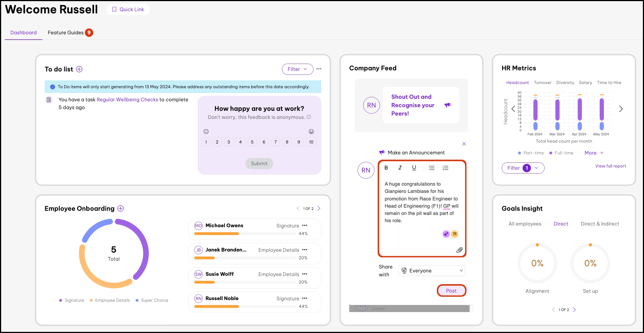Open the Regular Wellbeing Checks link
The width and height of the screenshot is (644, 333).
coord(127,100)
